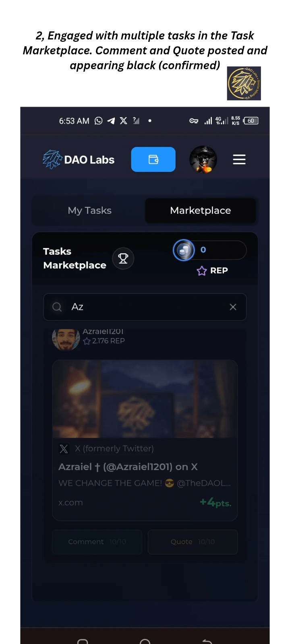Switch to the Marketplace tab
This screenshot has height=644, width=290.
click(201, 211)
